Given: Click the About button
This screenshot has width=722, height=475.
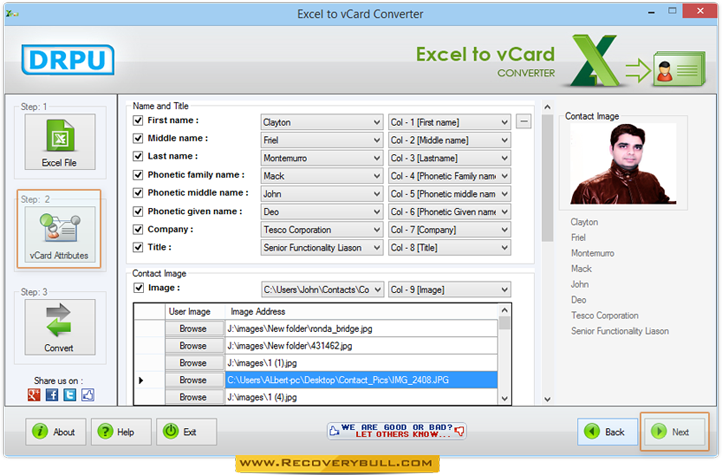Looking at the screenshot, I should pyautogui.click(x=56, y=432).
